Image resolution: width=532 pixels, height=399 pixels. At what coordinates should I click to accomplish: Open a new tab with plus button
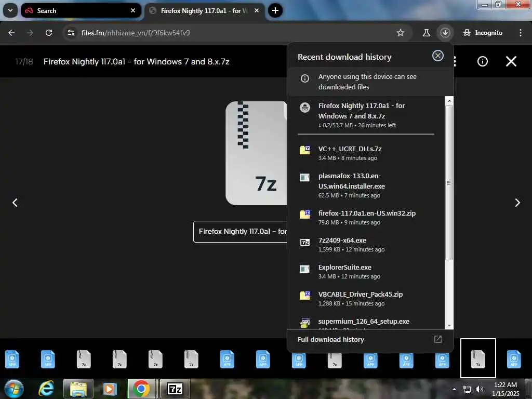(x=275, y=10)
